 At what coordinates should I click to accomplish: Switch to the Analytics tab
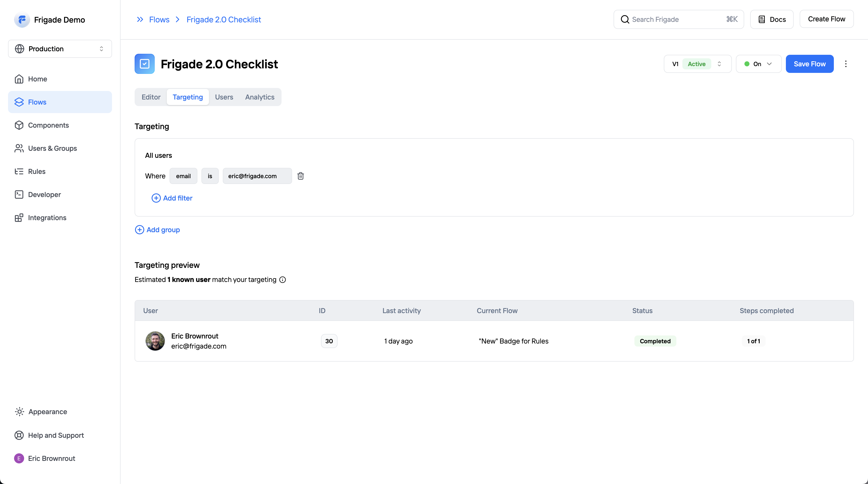[259, 97]
